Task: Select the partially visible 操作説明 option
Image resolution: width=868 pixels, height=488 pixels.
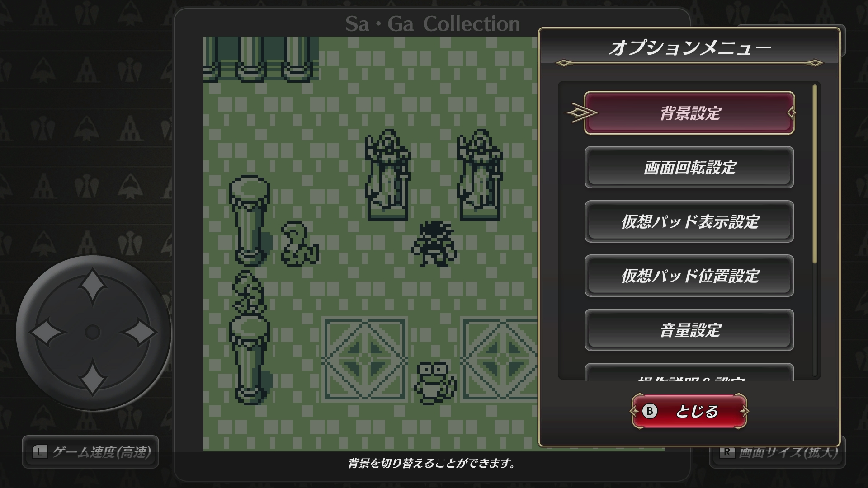Action: (x=689, y=372)
